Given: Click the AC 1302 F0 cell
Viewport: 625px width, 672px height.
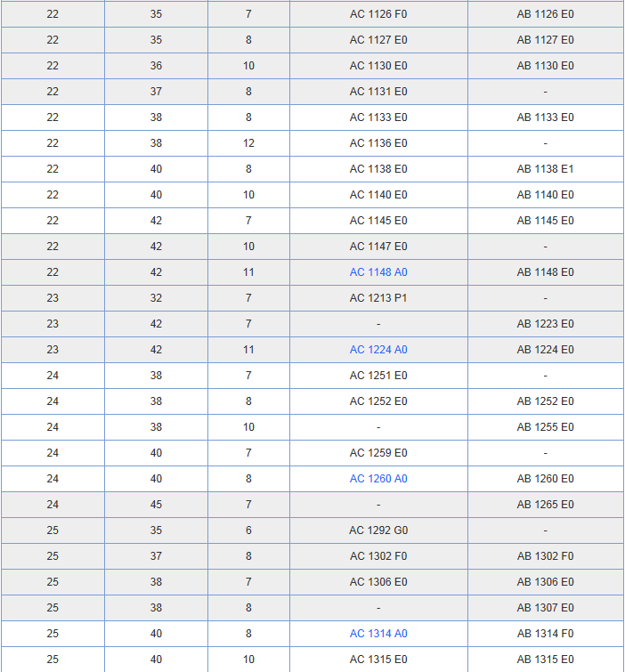Looking at the screenshot, I should pos(378,556).
